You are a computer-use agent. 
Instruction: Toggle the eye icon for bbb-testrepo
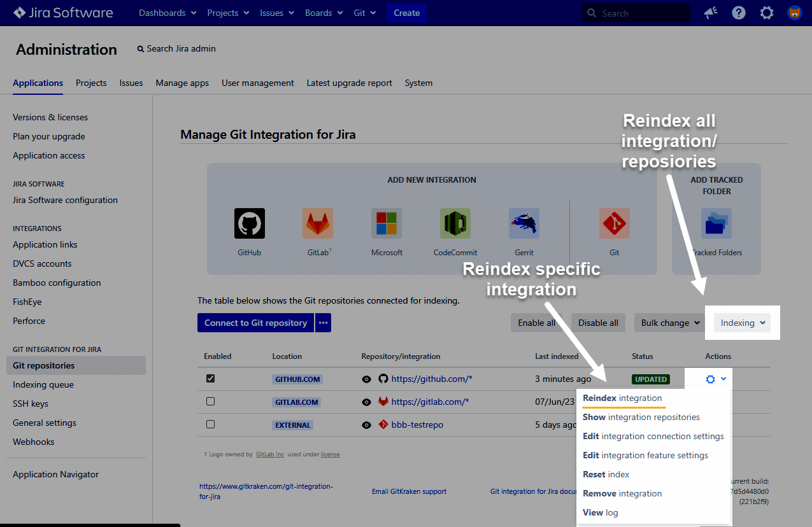click(x=367, y=425)
